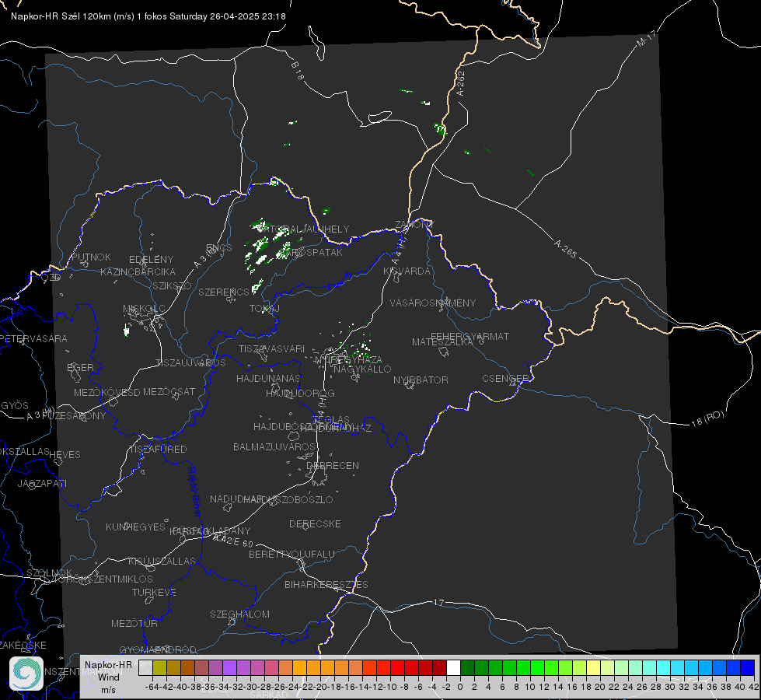Click the SZEGHALOM label
This screenshot has height=700, width=761.
239,614
